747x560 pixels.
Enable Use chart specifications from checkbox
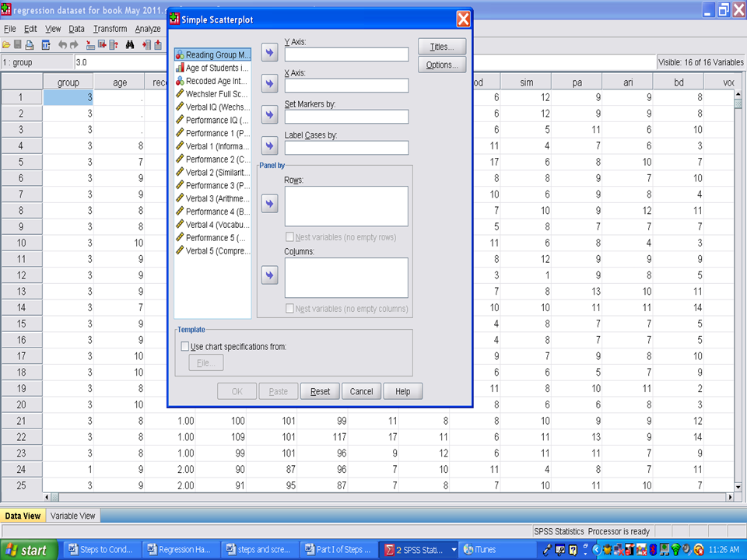(184, 347)
